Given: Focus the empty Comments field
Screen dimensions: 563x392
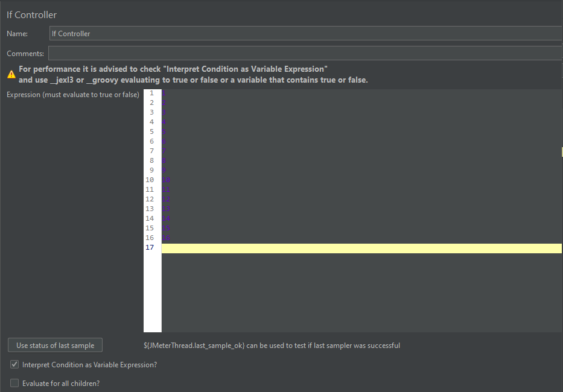Looking at the screenshot, I should 305,54.
